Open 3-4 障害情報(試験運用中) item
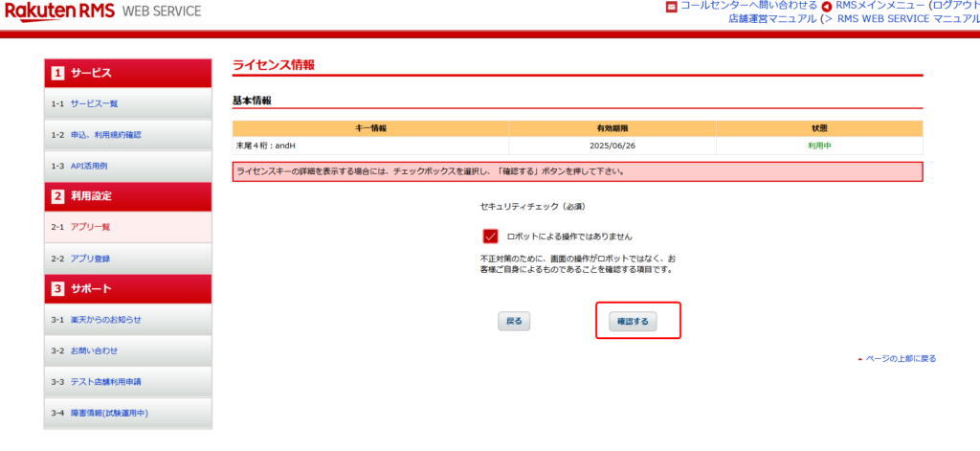 pyautogui.click(x=108, y=413)
